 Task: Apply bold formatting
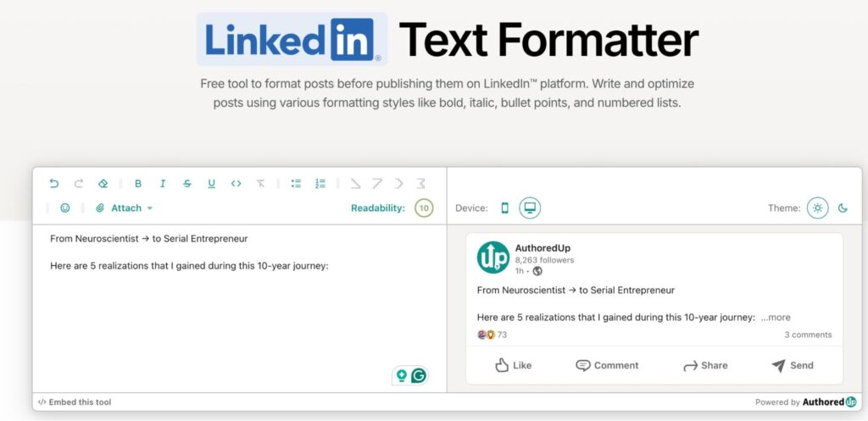(138, 183)
